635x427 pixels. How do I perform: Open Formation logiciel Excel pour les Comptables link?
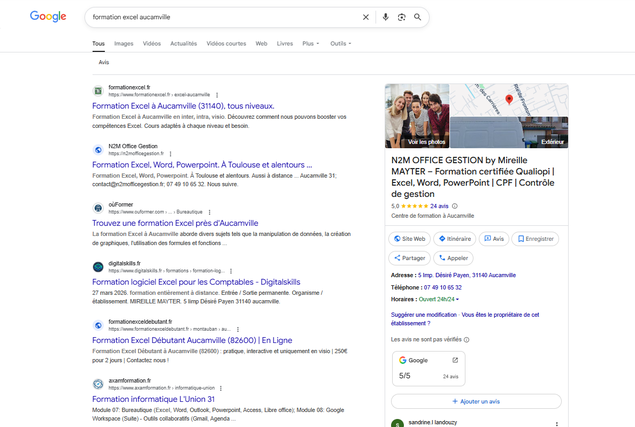(196, 282)
